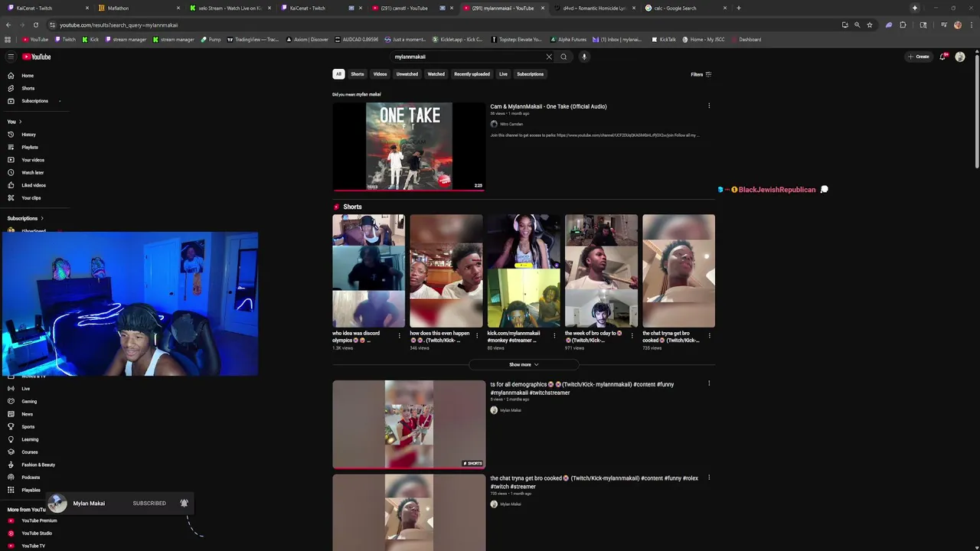
Task: Click the browser address bar
Action: (x=444, y=24)
